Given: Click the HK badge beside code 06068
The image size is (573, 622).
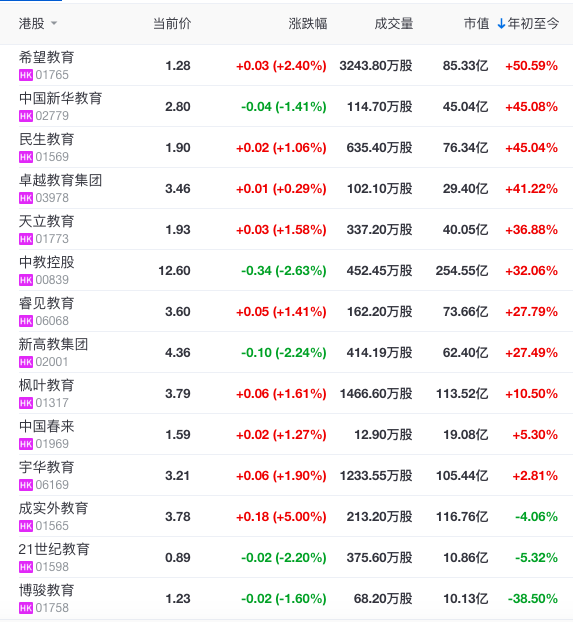Looking at the screenshot, I should [x=26, y=321].
